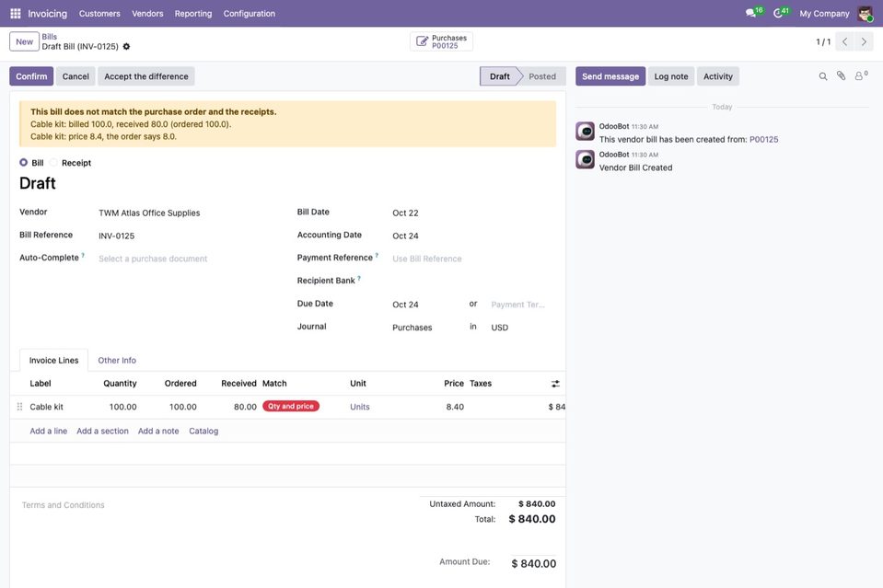Open the P00125 link in chatter
The width and height of the screenshot is (883, 588).
click(763, 140)
